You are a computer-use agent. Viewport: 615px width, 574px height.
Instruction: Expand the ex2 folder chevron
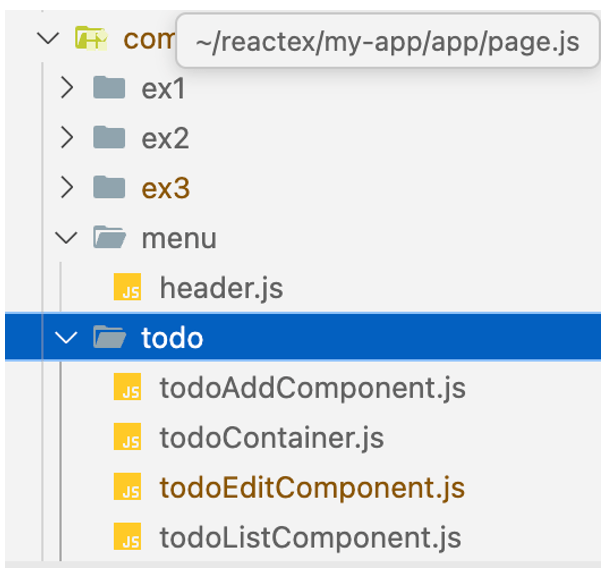coord(67,138)
